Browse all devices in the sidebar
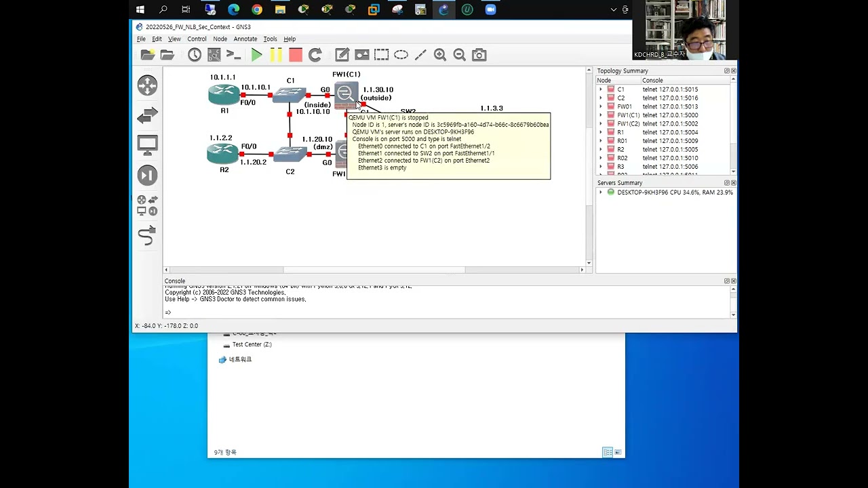Screen dimensions: 868x488 147,205
